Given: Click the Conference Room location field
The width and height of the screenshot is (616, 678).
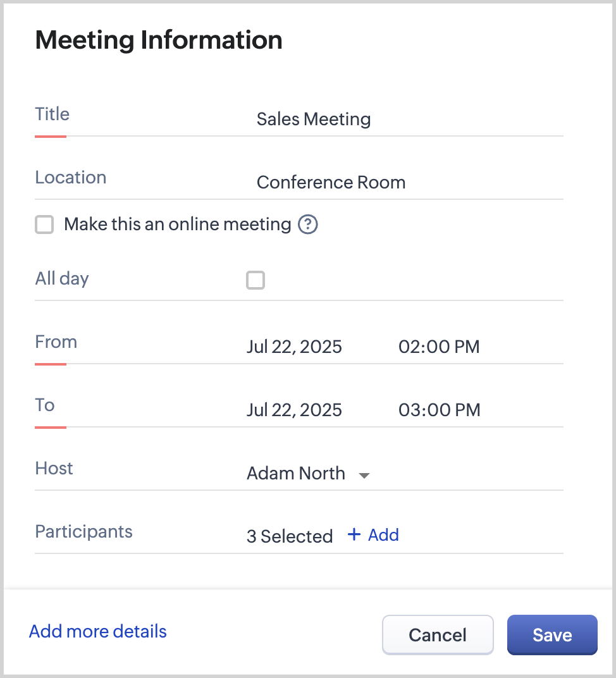Looking at the screenshot, I should pos(331,183).
